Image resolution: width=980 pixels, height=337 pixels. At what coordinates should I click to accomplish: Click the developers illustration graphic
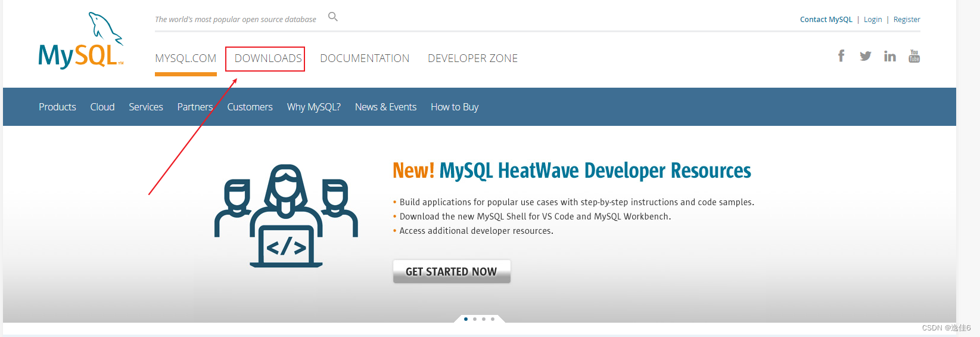coord(286,216)
